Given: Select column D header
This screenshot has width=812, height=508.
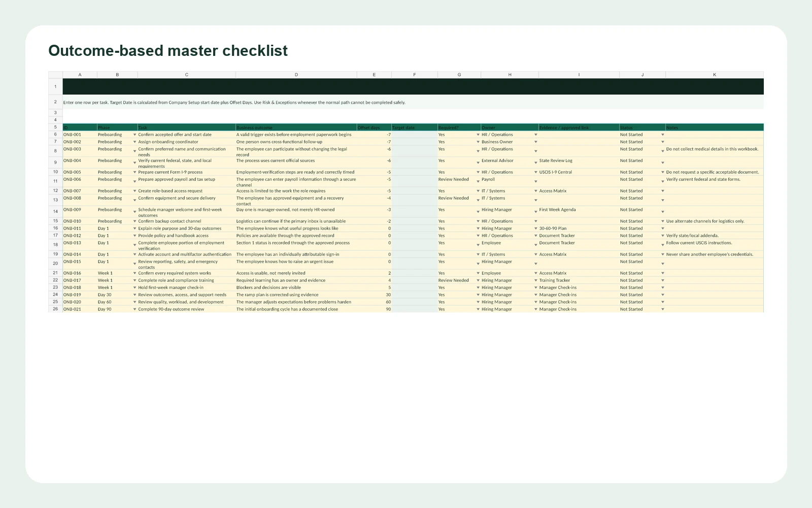Looking at the screenshot, I should [x=296, y=75].
